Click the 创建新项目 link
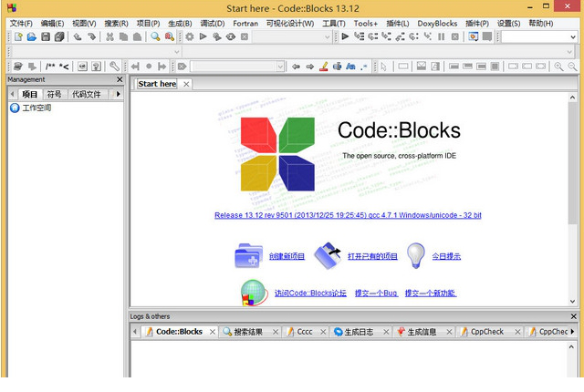The image size is (584, 392). tap(287, 256)
